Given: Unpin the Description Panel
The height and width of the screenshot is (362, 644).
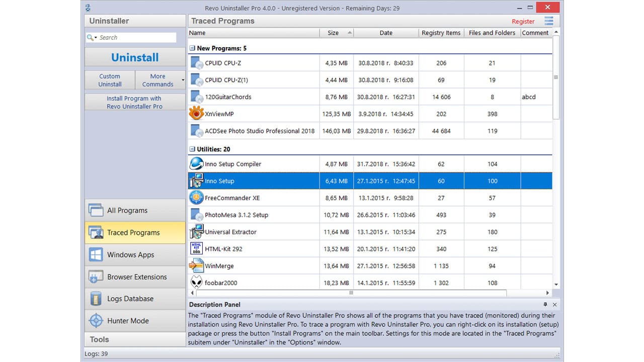Looking at the screenshot, I should click(545, 305).
